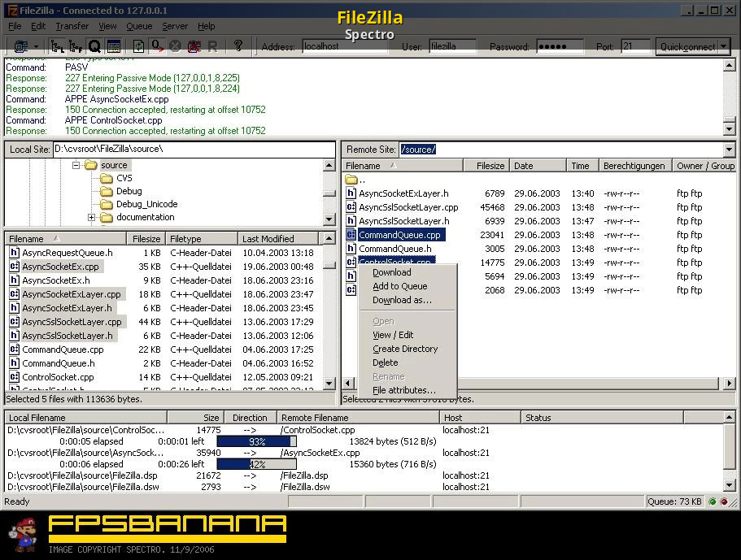The image size is (741, 560).
Task: Open the Quickconnect history dropdown arrow
Action: (x=725, y=46)
